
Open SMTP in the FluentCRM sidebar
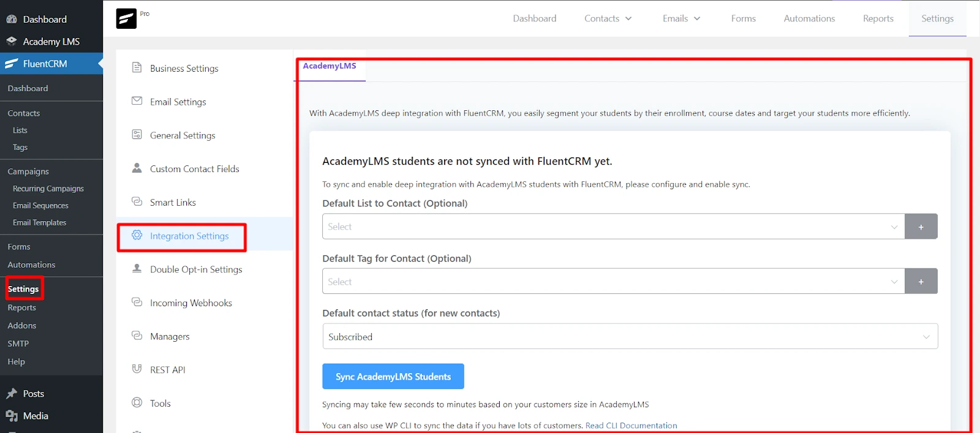[18, 344]
